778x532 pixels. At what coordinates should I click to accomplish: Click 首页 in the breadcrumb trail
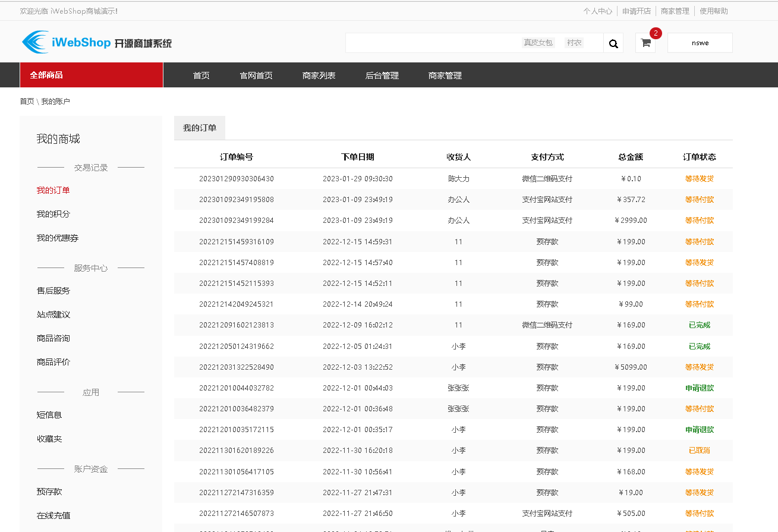tap(27, 102)
